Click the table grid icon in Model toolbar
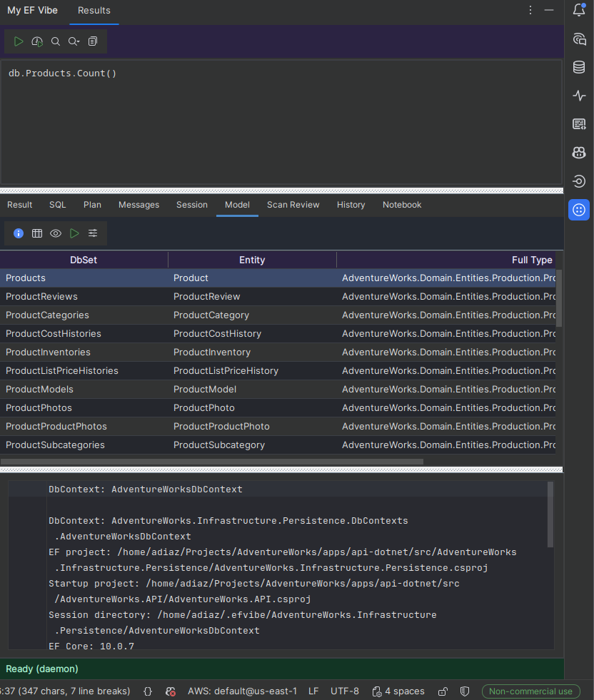The width and height of the screenshot is (594, 700). (x=37, y=233)
